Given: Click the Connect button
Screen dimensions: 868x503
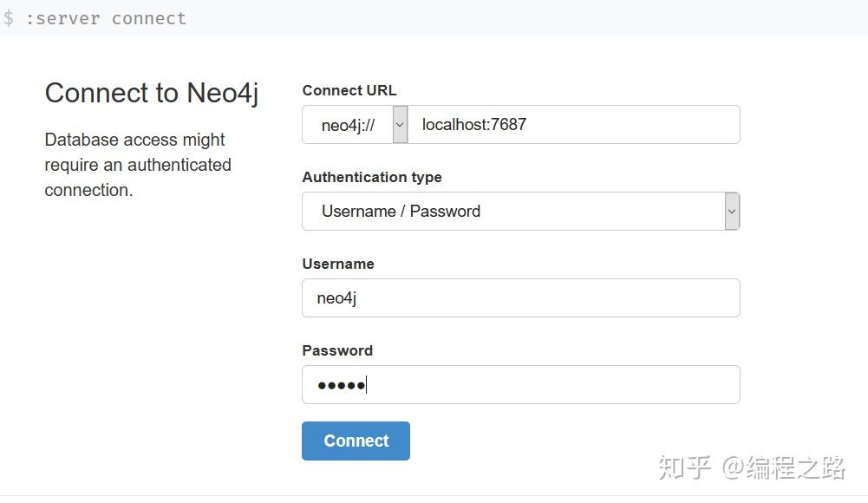Looking at the screenshot, I should [356, 441].
